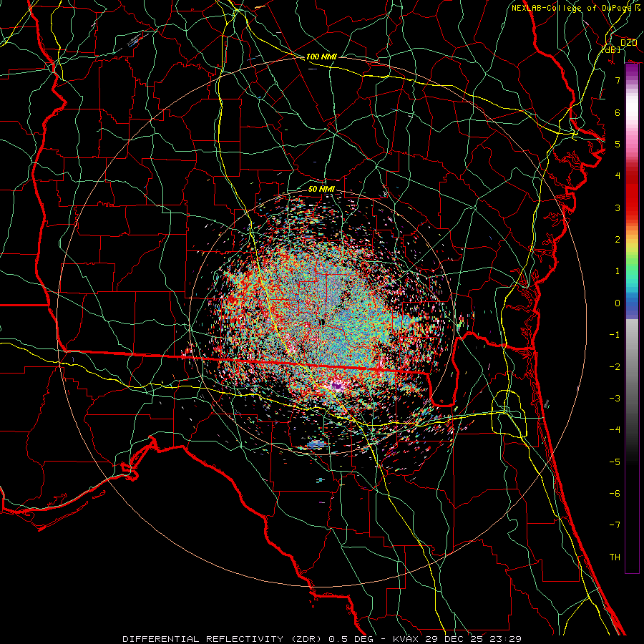Select the white band of the color bar
Viewport: 644px width, 644px height.
632,107
